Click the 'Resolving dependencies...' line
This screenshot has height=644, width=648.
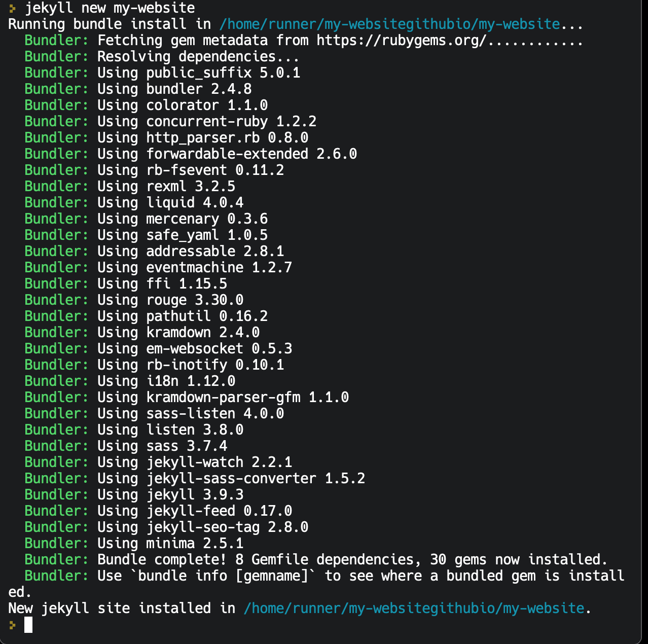pos(199,57)
